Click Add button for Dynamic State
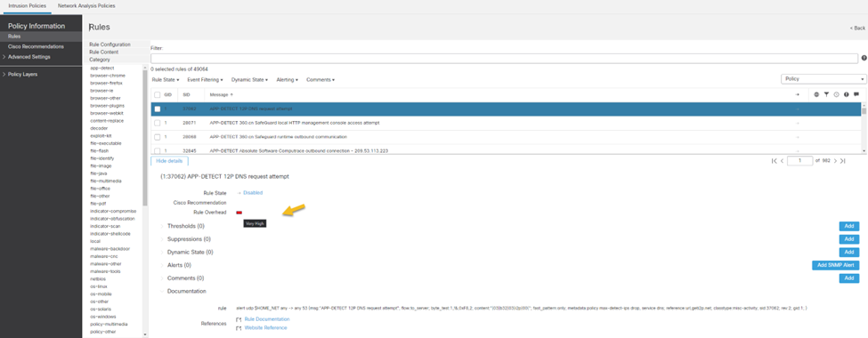The image size is (868, 338). pos(849,253)
